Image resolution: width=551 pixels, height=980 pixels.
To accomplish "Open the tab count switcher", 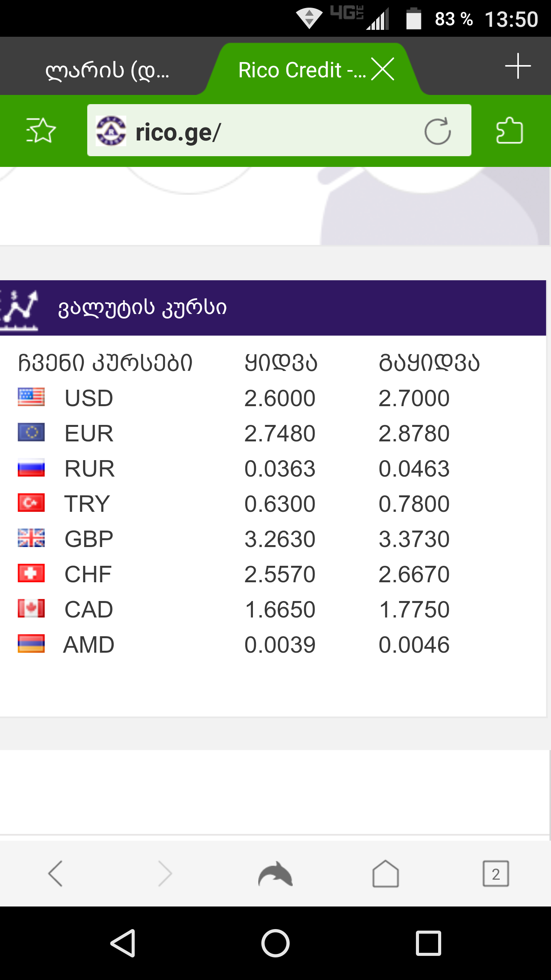I will pyautogui.click(x=496, y=874).
